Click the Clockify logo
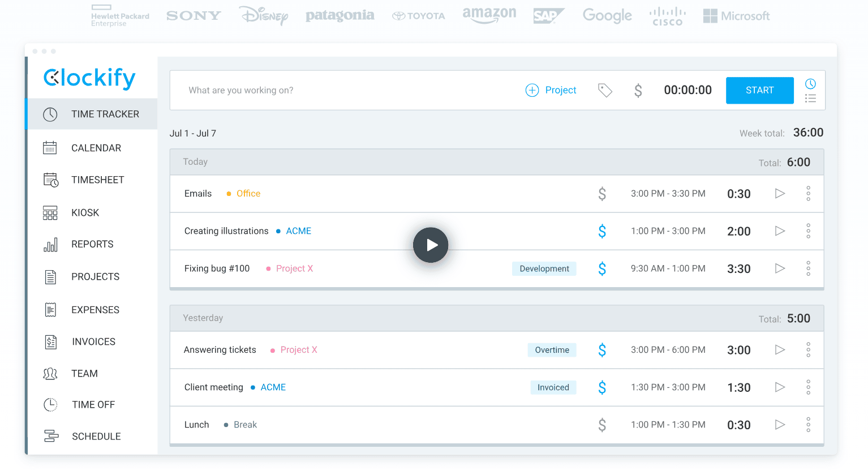This screenshot has height=474, width=868. tap(89, 78)
